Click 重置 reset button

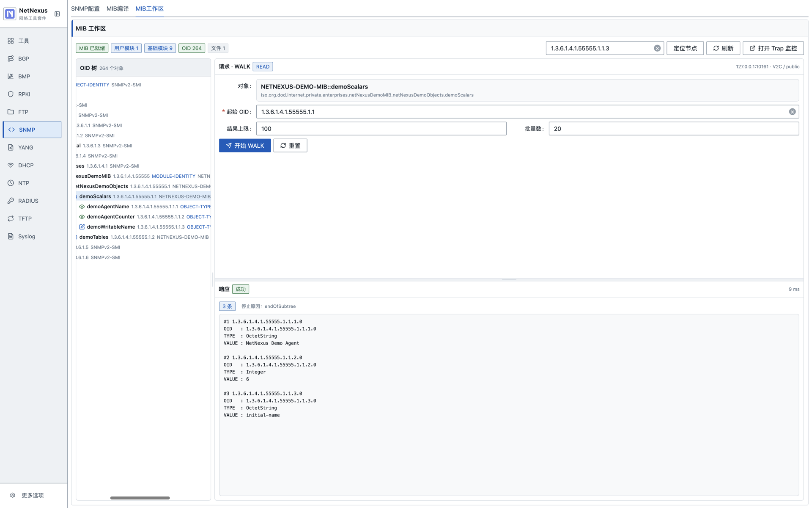click(x=290, y=146)
